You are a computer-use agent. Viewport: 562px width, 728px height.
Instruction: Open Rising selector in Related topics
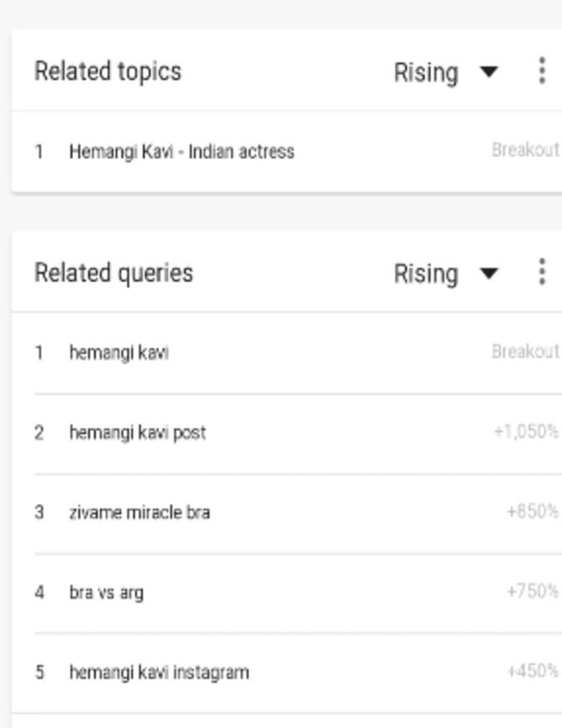(x=426, y=72)
